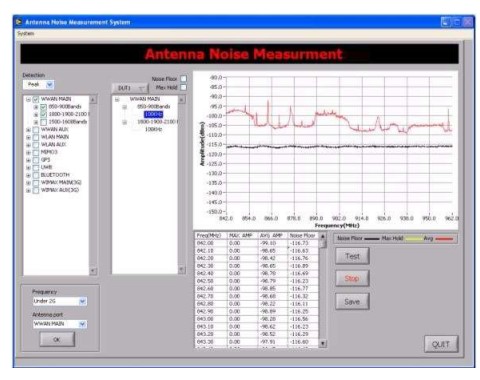Check the WLAN MAIN antenna box
This screenshot has height=380, width=480.
(x=36, y=137)
